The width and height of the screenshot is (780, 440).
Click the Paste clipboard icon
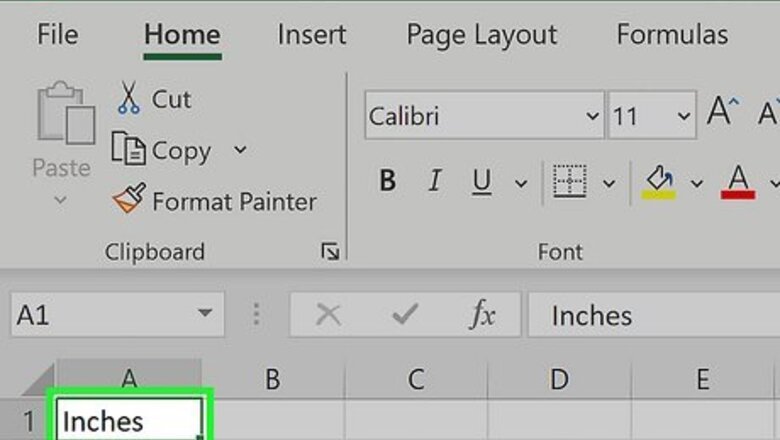[x=60, y=118]
